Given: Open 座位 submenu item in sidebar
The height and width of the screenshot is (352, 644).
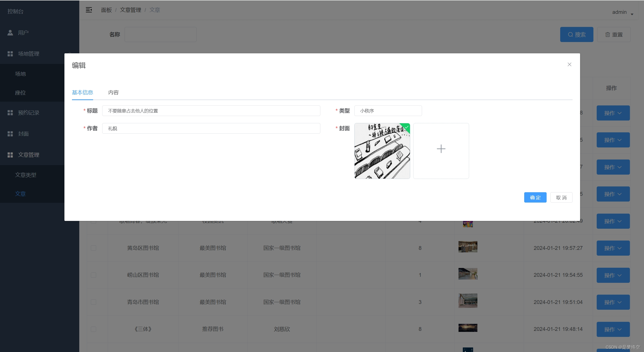Looking at the screenshot, I should (x=20, y=93).
